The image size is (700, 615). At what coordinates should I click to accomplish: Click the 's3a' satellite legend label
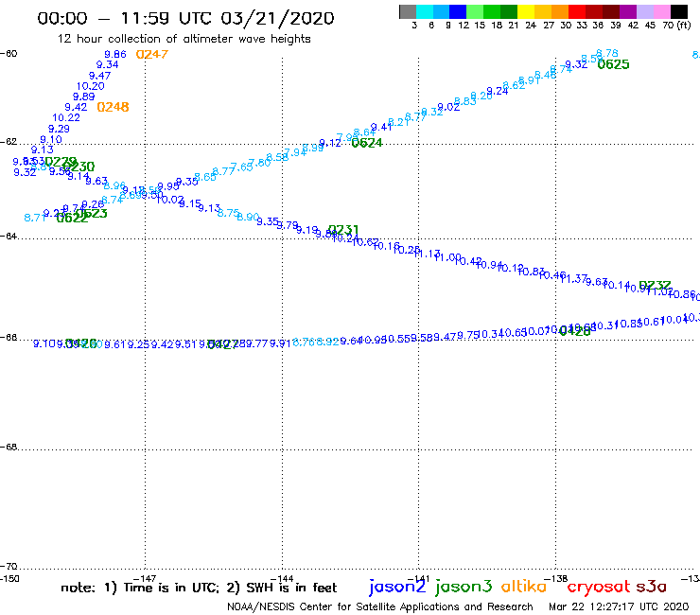(x=652, y=587)
